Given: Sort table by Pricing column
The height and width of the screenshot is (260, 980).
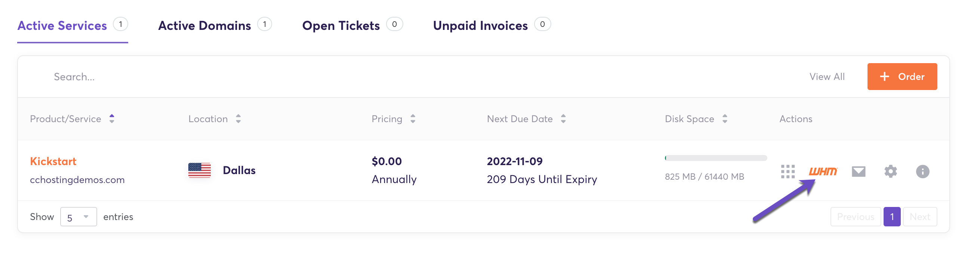Looking at the screenshot, I should 413,118.
